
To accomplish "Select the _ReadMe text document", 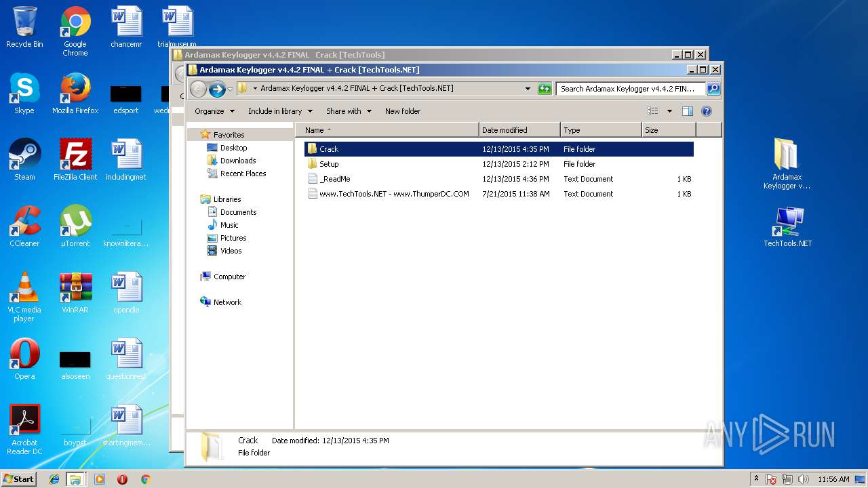I will pyautogui.click(x=498, y=179).
